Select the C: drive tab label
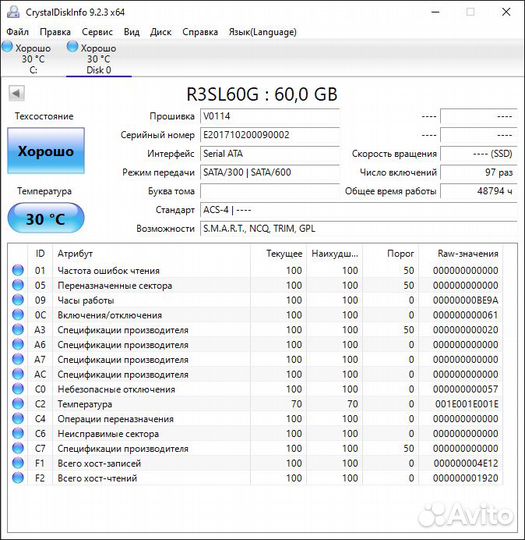 [33, 70]
